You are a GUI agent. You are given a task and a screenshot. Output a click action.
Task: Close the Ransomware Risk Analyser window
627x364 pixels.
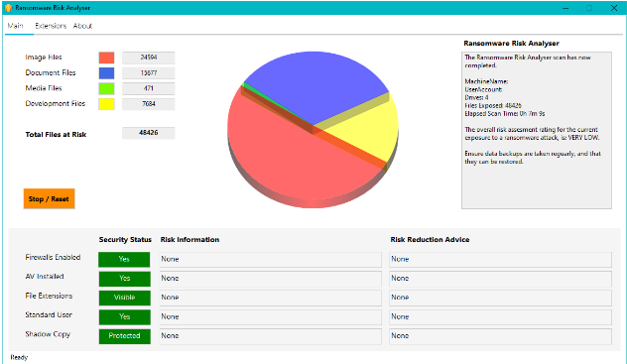click(614, 8)
